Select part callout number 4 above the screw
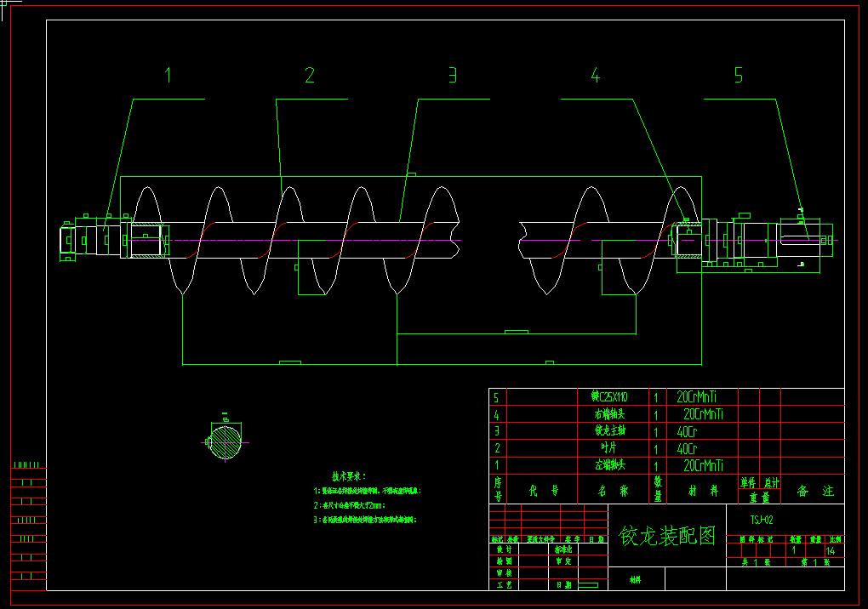868x609 pixels. [595, 75]
